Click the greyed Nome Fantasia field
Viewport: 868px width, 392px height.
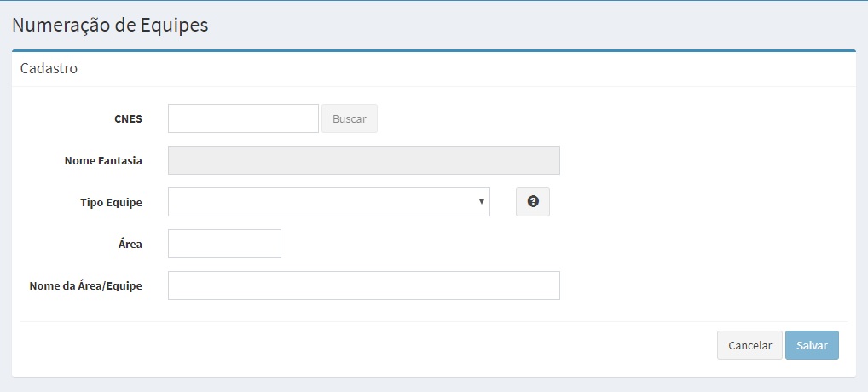click(x=363, y=160)
